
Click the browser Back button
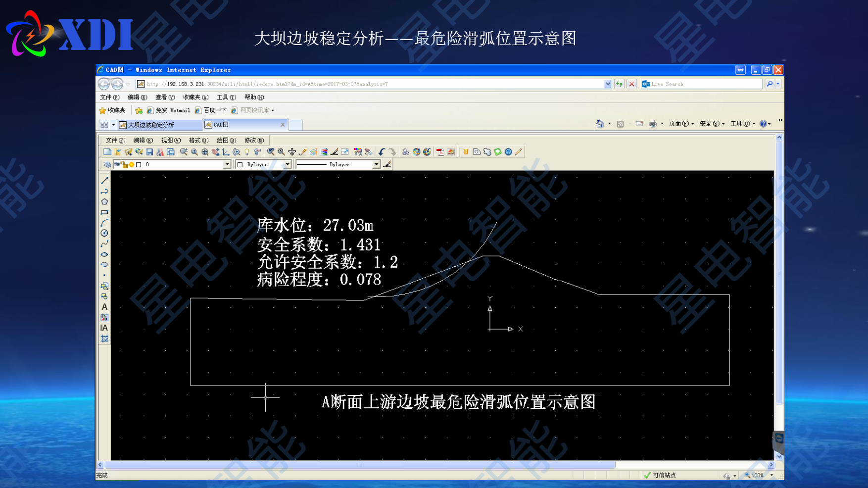[x=104, y=84]
